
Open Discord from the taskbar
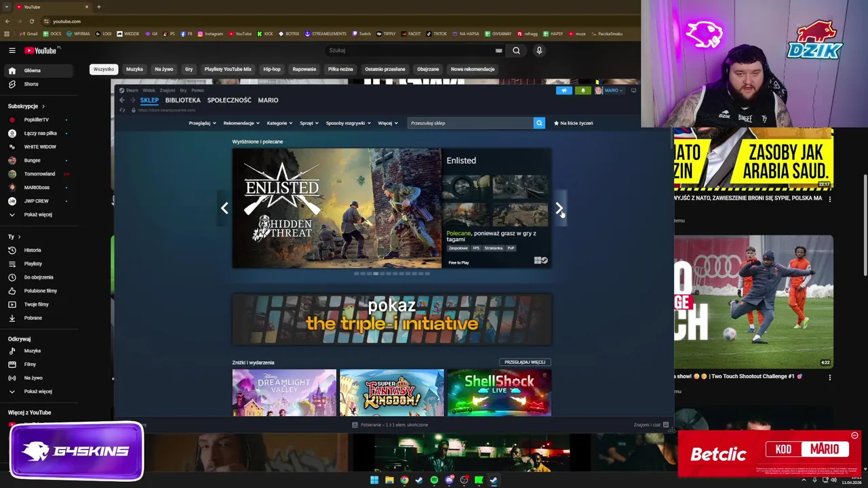point(449,481)
